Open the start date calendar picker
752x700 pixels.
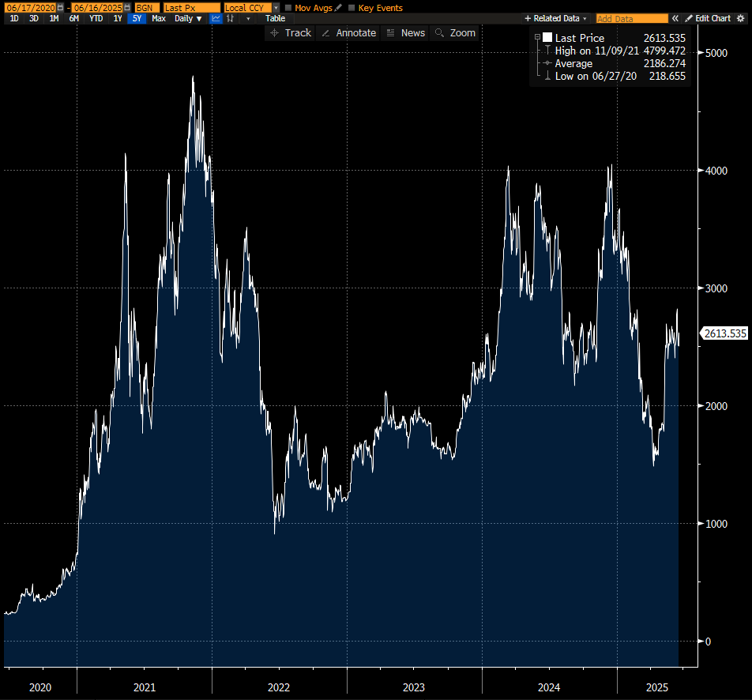pos(60,8)
